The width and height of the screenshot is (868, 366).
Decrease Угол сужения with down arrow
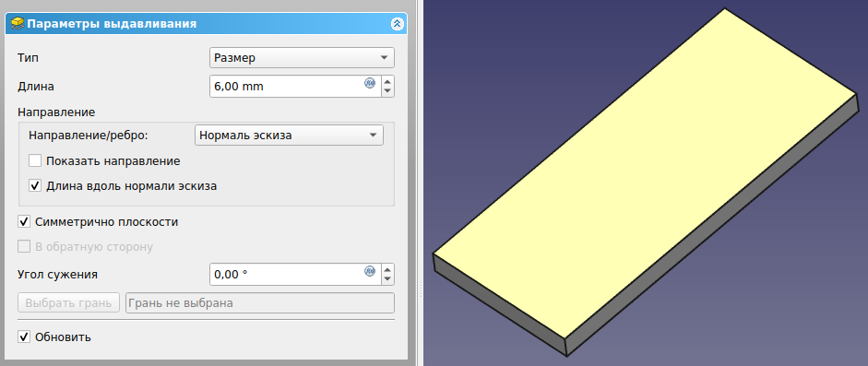click(387, 279)
